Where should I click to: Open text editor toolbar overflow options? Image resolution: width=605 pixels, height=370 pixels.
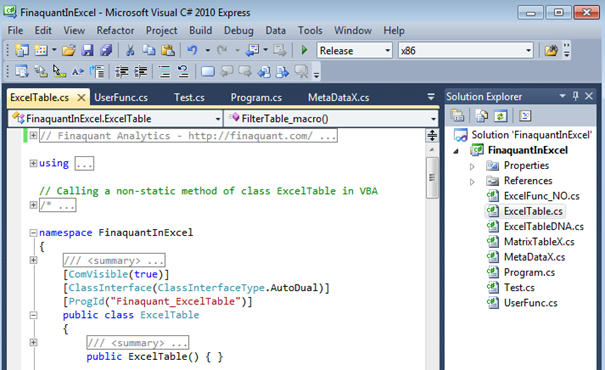click(x=316, y=73)
